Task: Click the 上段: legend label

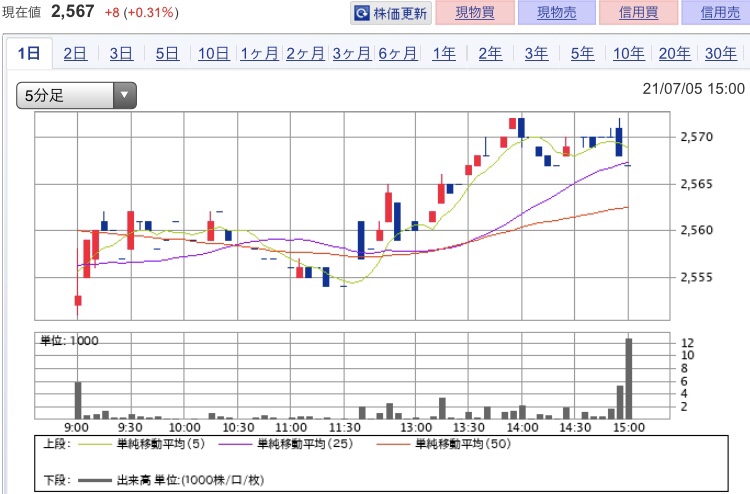Action: (x=57, y=444)
